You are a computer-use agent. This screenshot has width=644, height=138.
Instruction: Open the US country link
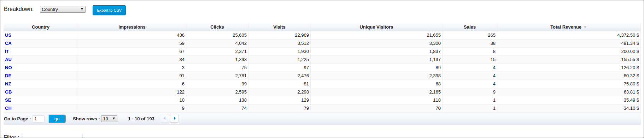[8, 35]
